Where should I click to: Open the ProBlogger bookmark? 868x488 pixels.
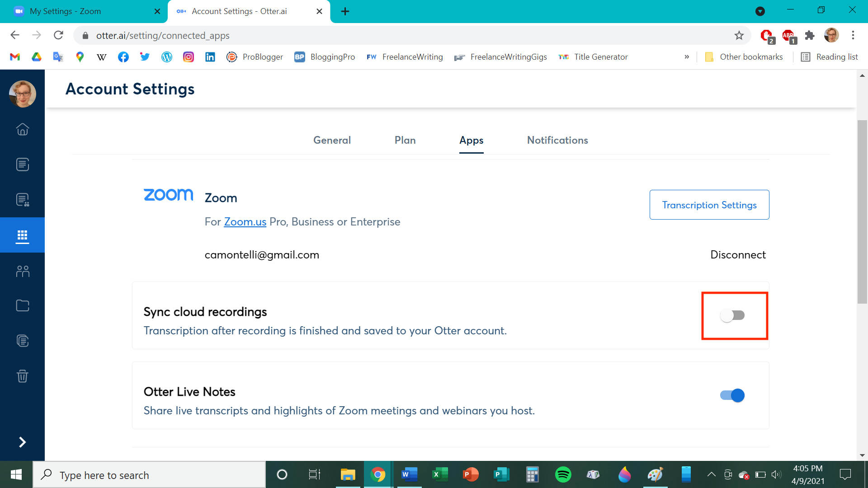255,57
